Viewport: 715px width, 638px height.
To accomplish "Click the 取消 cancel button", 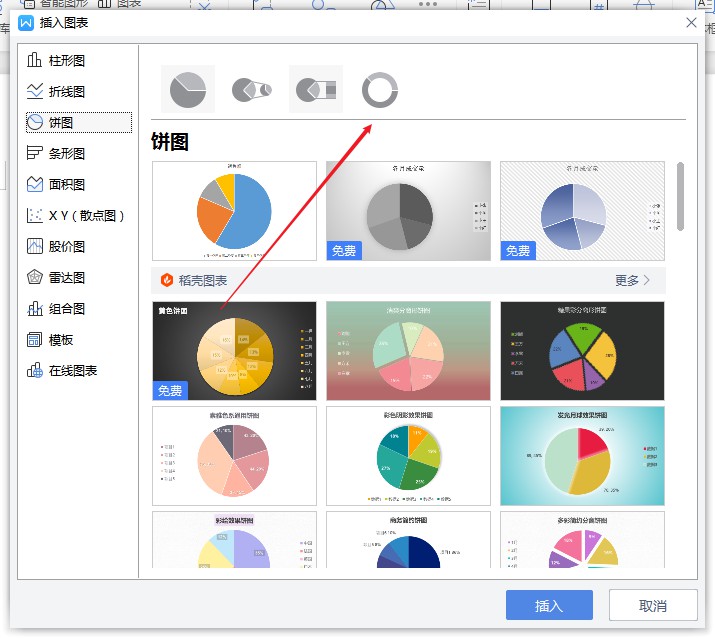I will (653, 605).
